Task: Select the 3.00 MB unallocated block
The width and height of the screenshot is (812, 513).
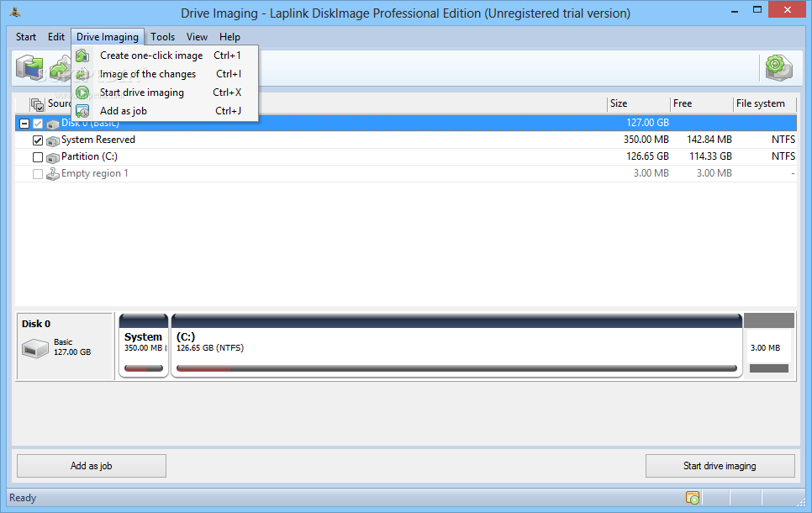Action: (769, 345)
